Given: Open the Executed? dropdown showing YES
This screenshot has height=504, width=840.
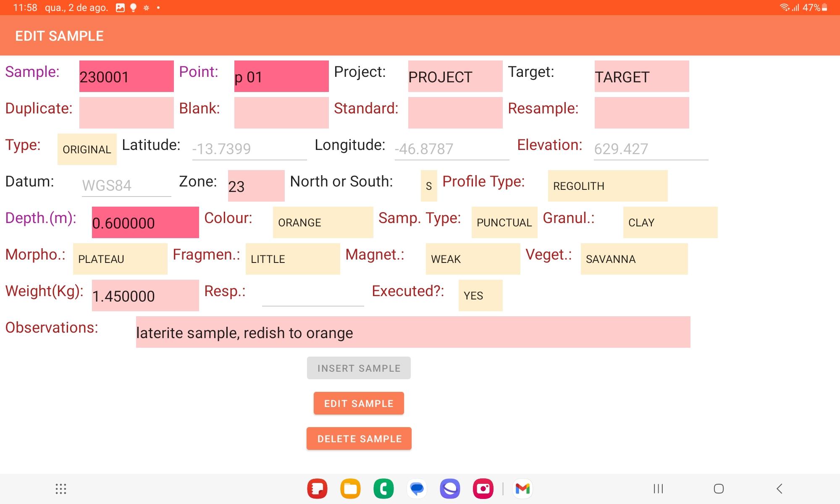Looking at the screenshot, I should pyautogui.click(x=480, y=295).
